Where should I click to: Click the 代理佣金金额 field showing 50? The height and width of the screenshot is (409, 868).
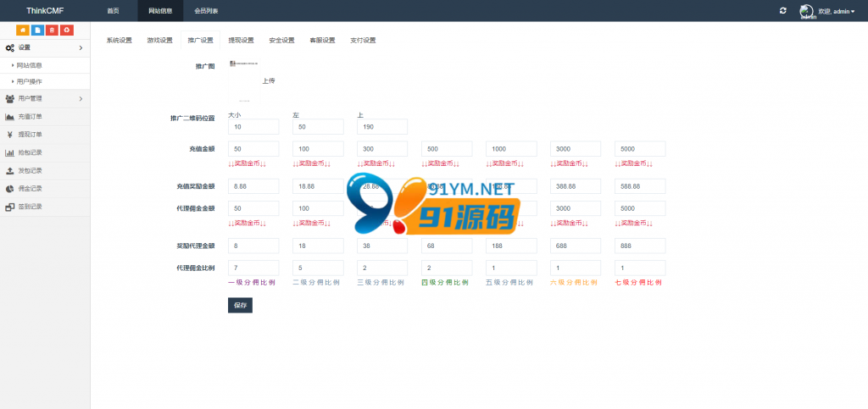click(253, 208)
